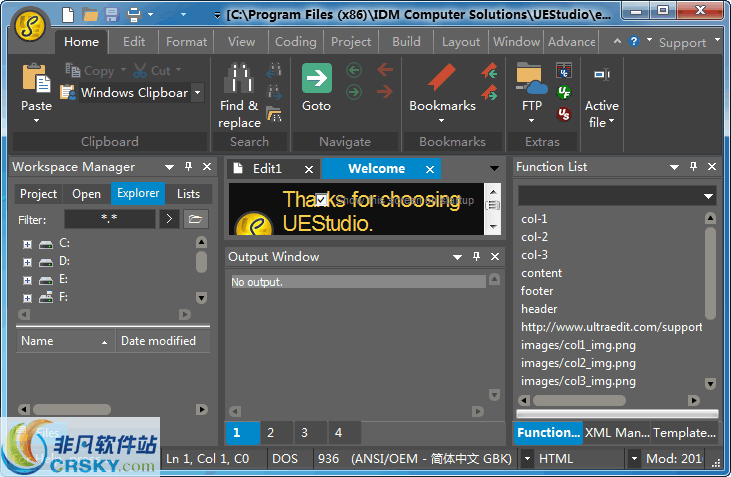Click the http://www.ultraedit.com/support function entry
This screenshot has width=731, height=477.
pos(611,327)
